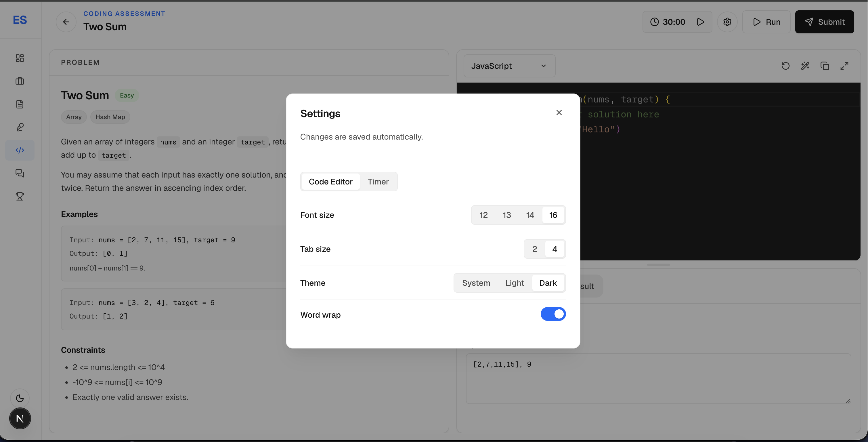
Task: Select the Dark theme option
Action: pyautogui.click(x=548, y=283)
